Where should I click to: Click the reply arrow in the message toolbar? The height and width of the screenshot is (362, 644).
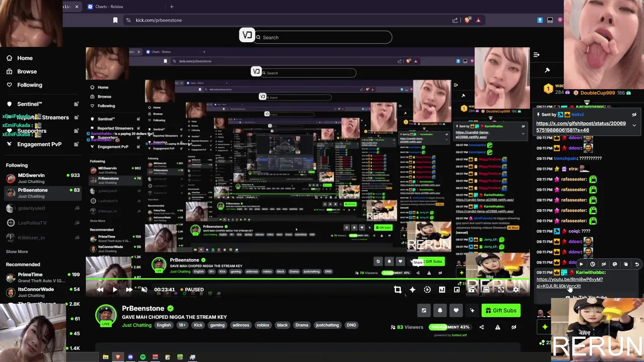(x=637, y=264)
